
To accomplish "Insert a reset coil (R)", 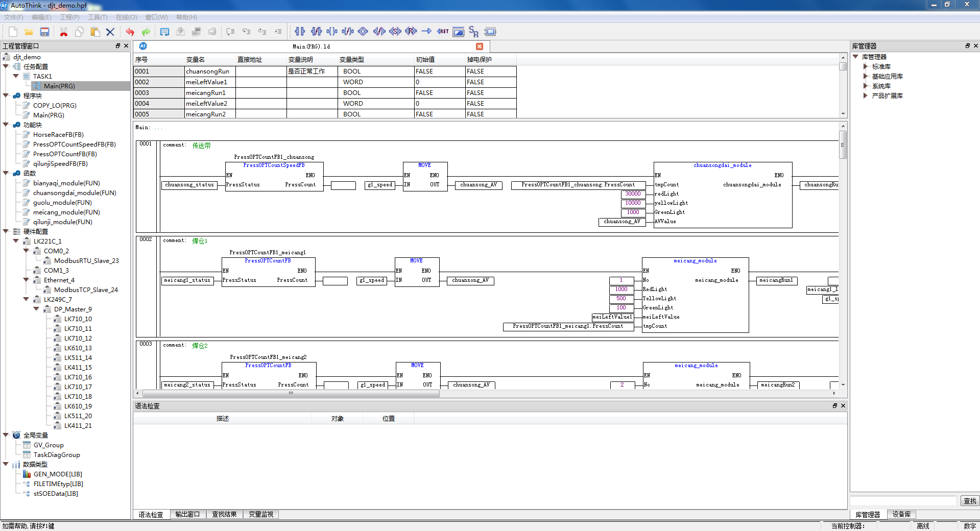I will coord(411,32).
